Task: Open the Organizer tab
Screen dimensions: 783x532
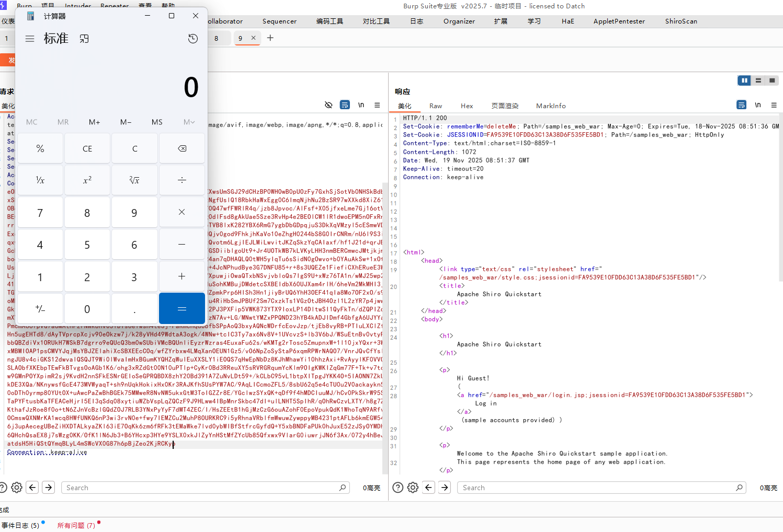Action: 459,21
